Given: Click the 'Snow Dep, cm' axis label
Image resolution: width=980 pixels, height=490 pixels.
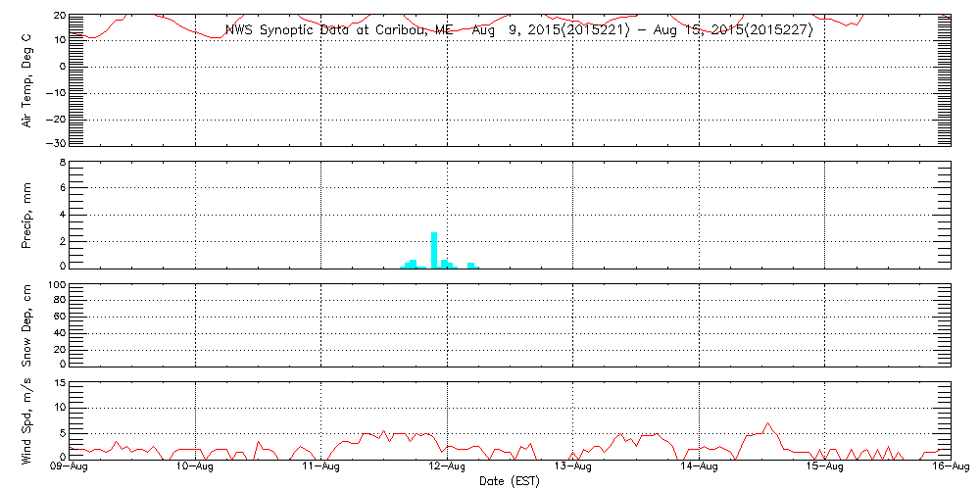Looking at the screenshot, I should tap(27, 324).
